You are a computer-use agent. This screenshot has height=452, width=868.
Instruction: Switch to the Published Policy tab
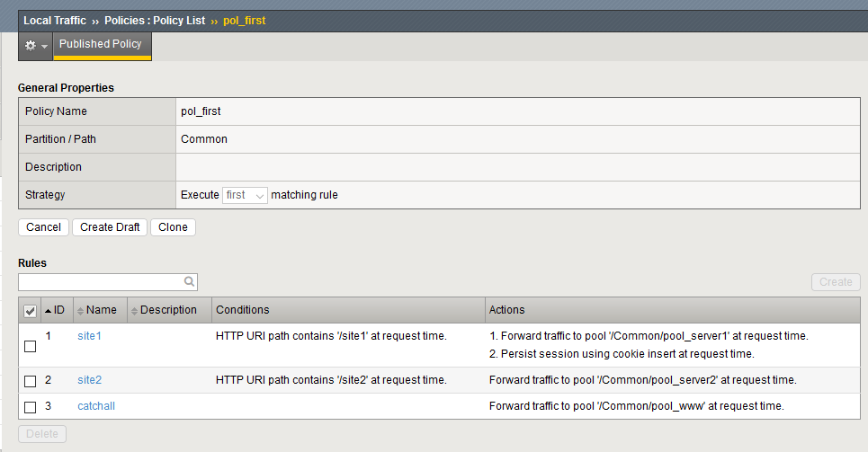tap(101, 44)
